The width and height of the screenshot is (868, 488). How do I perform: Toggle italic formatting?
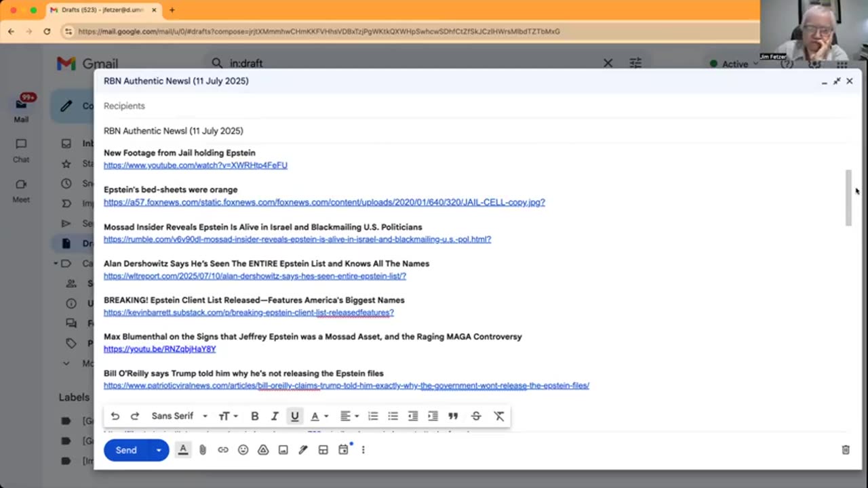point(275,416)
